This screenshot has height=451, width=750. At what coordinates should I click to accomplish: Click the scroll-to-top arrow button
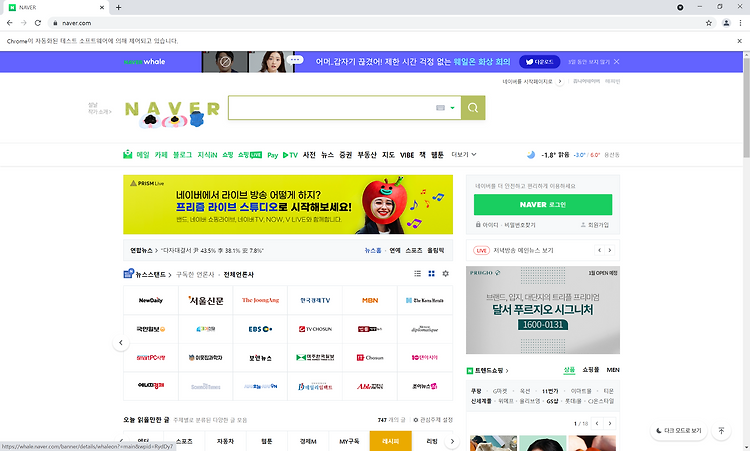coord(721,430)
